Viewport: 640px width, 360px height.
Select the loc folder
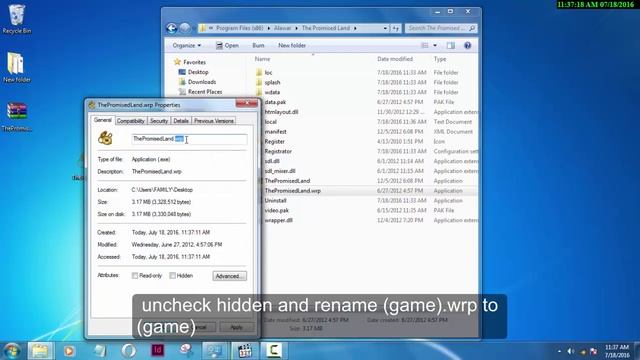pos(268,73)
